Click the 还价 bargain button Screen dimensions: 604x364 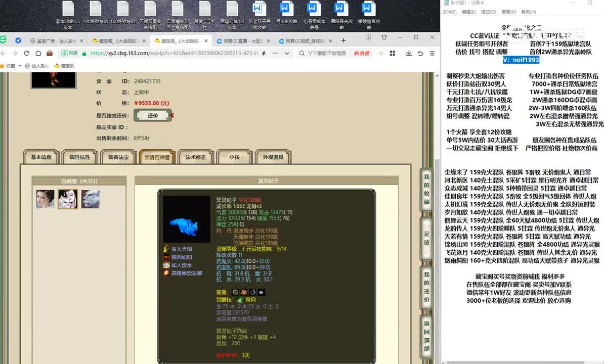[153, 115]
